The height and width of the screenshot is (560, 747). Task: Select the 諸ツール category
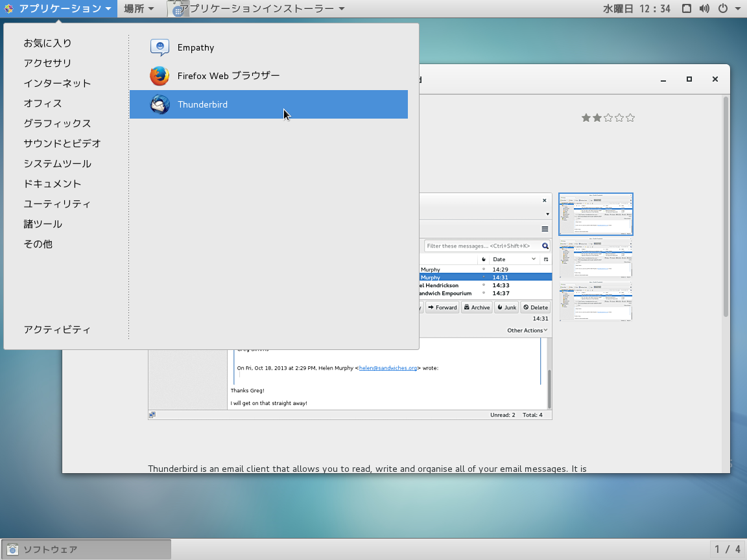pos(43,224)
